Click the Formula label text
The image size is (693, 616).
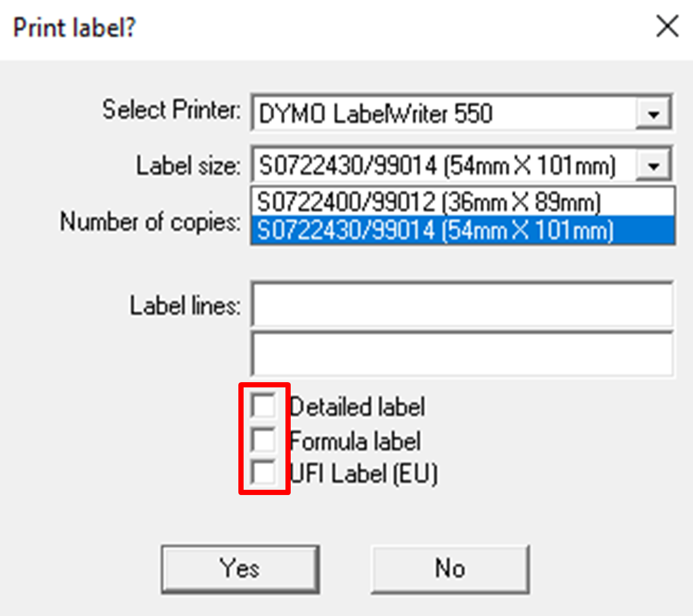click(x=356, y=440)
